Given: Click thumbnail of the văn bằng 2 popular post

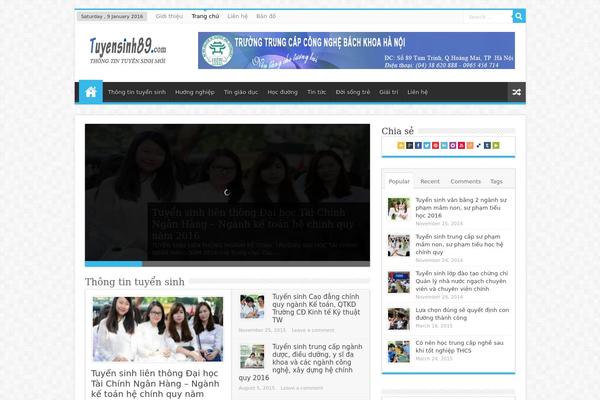Looking at the screenshot, I should (399, 209).
